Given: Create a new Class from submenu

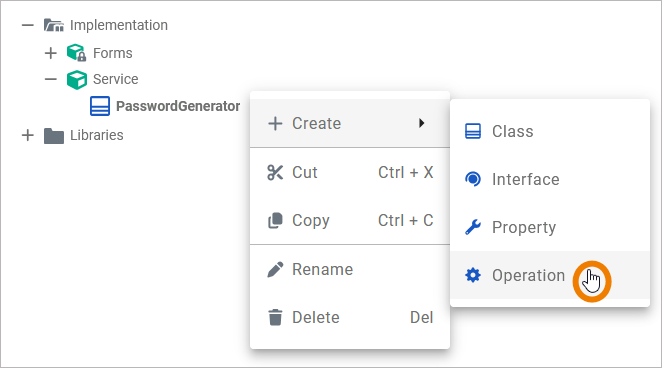Looking at the screenshot, I should click(550, 132).
